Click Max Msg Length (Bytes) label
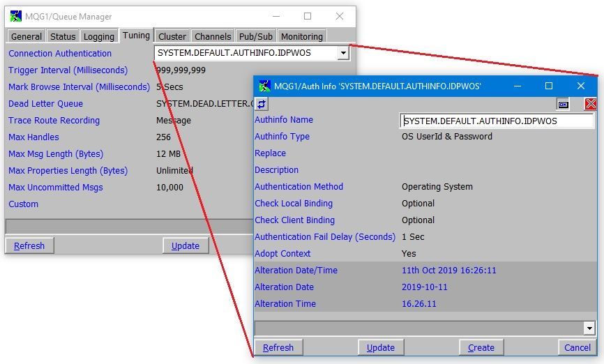The image size is (604, 364). pyautogui.click(x=56, y=154)
